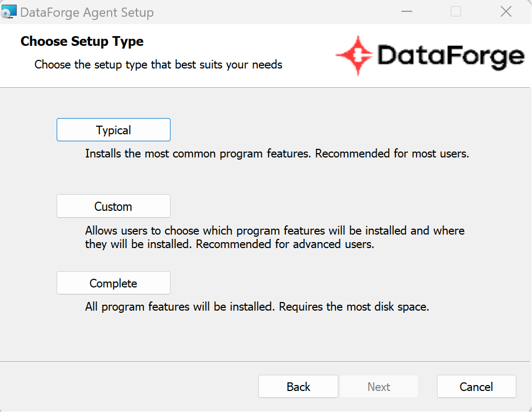Minimize the setup window

tap(406, 12)
